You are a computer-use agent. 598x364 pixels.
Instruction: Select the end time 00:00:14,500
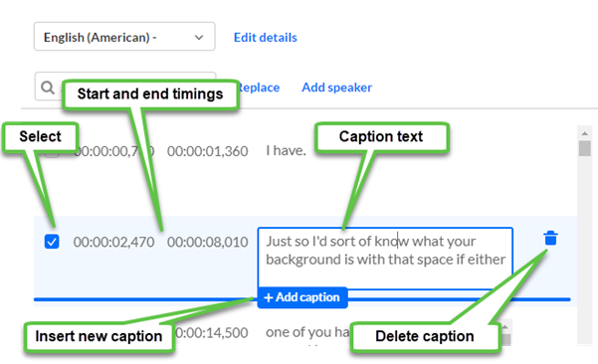pos(212,333)
